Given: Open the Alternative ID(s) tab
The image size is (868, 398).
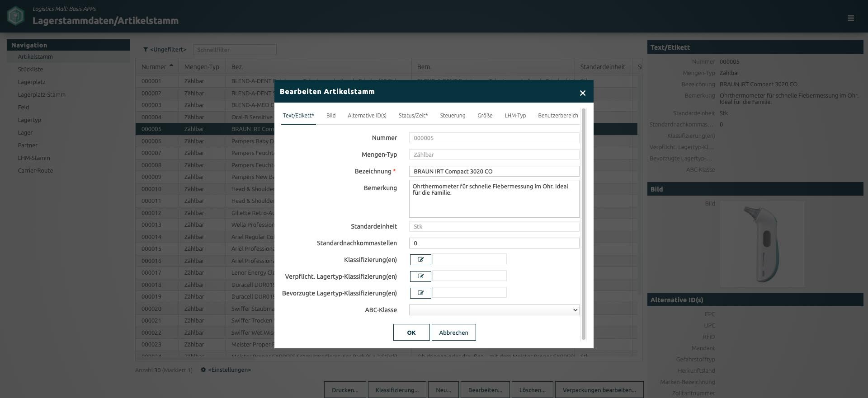Looking at the screenshot, I should (367, 116).
